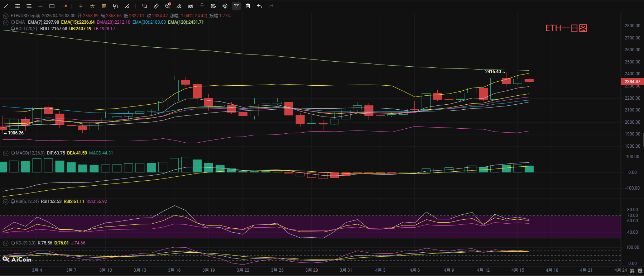Toggle the lock drawings icon

click(202, 6)
